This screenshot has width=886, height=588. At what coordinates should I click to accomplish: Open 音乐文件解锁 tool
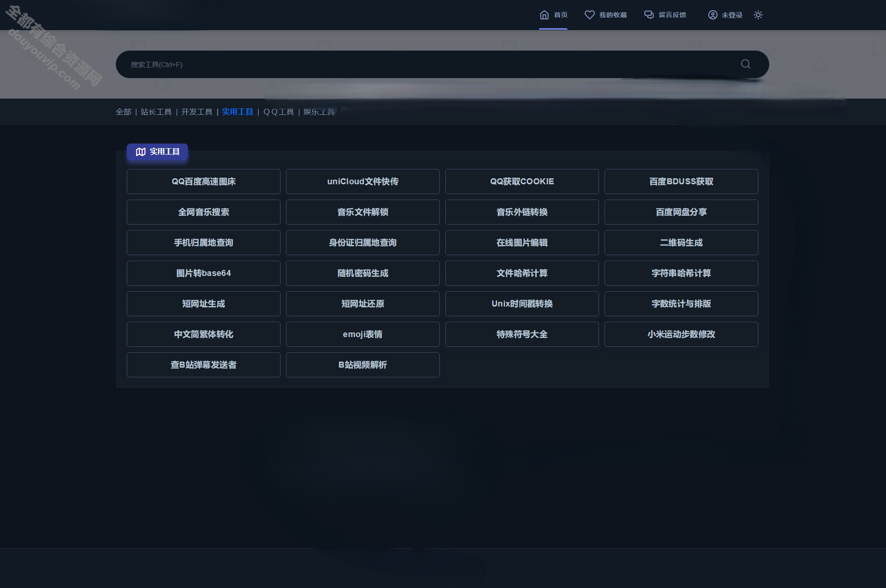(363, 212)
